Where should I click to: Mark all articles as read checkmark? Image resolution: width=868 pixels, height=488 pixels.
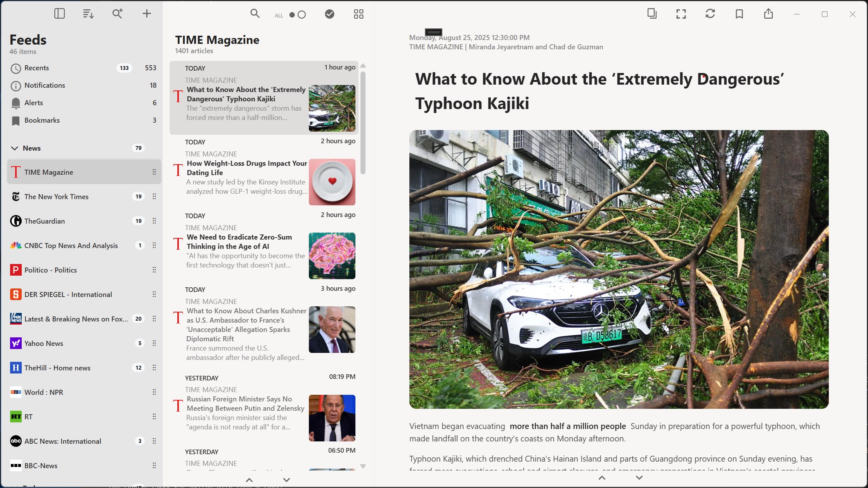(329, 14)
